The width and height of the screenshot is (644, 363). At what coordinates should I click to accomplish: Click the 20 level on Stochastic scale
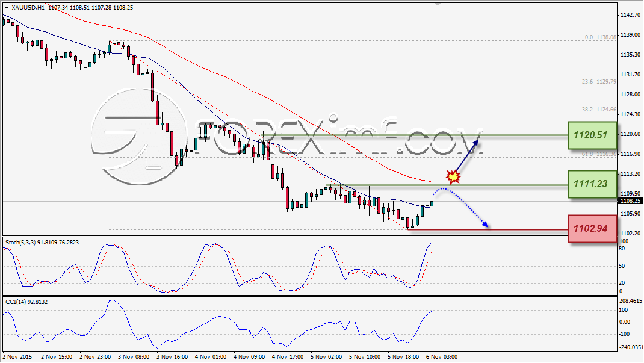pos(622,282)
